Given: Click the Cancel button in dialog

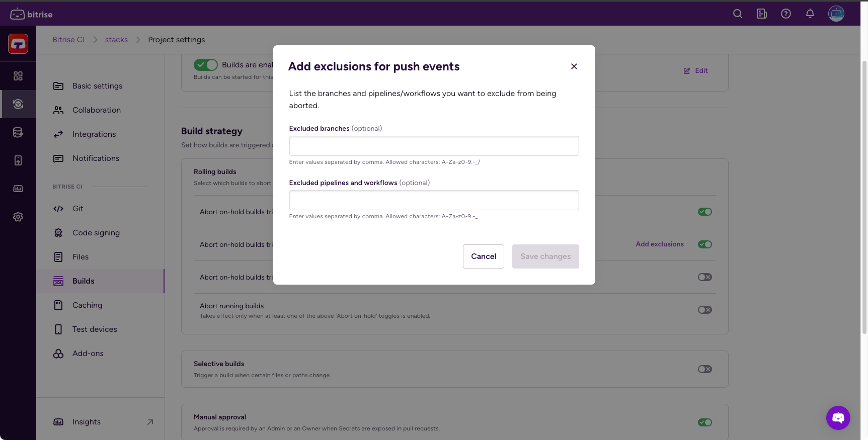Looking at the screenshot, I should (484, 256).
